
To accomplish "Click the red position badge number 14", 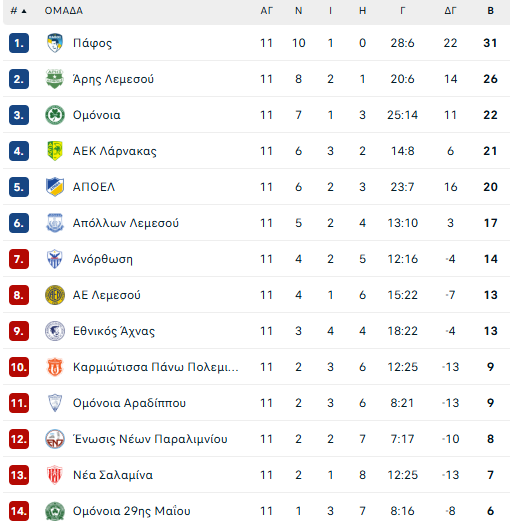I will (x=19, y=511).
